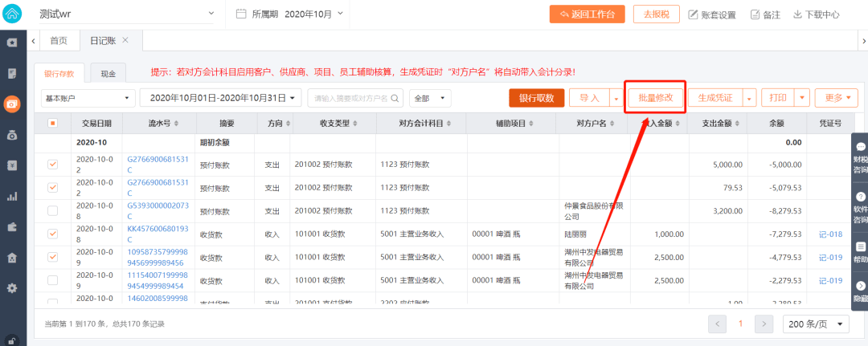Screen dimensions: 868x346
Task: Click 生成凭证 button
Action: point(715,98)
